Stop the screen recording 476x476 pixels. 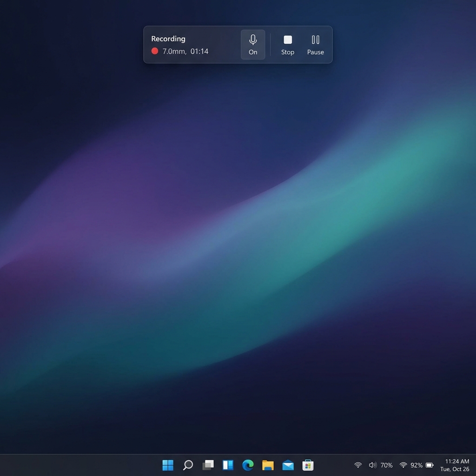(287, 45)
